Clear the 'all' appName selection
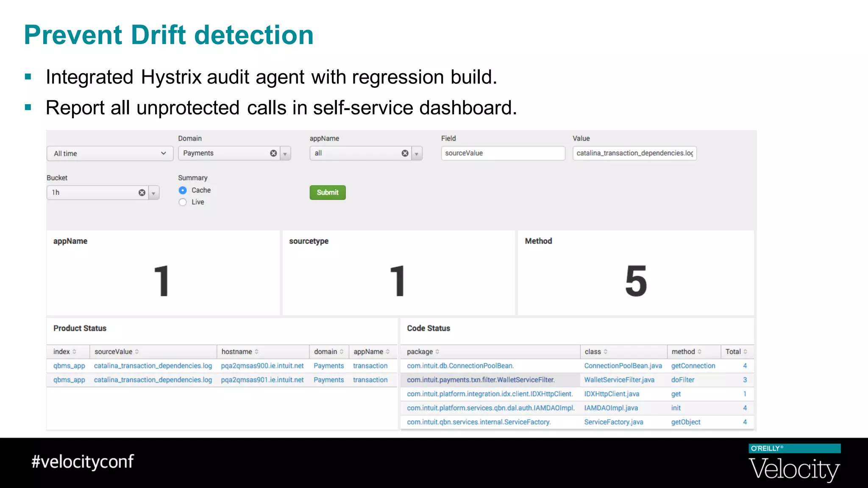The width and height of the screenshot is (868, 488). [405, 153]
